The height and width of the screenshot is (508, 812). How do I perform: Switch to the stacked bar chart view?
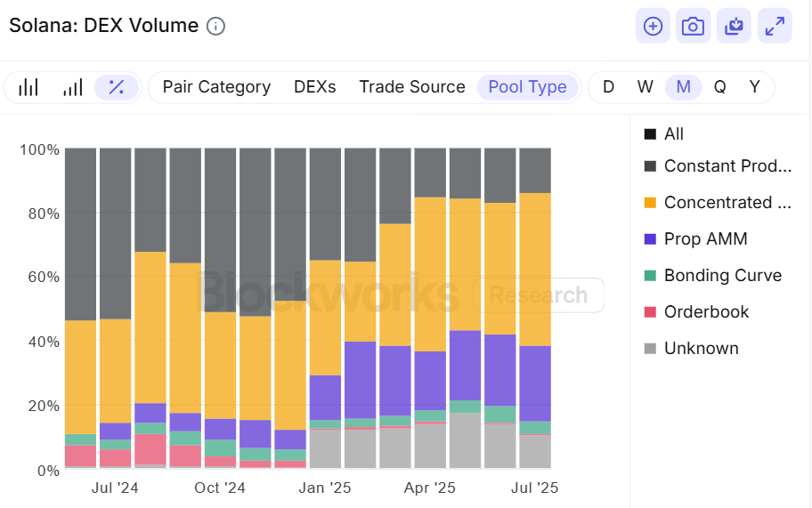29,87
